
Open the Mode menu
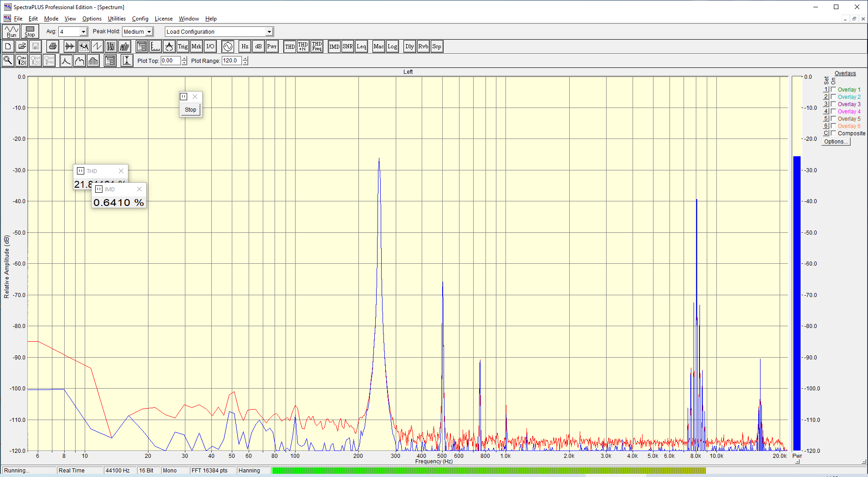tap(51, 19)
